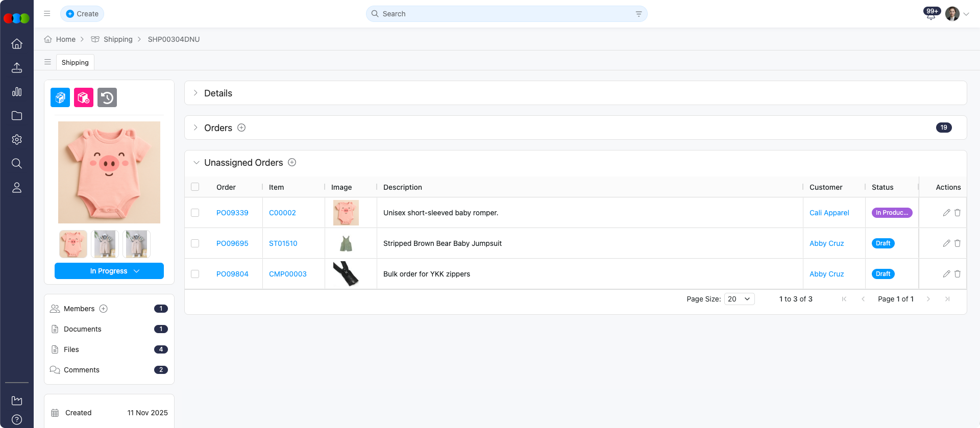
Task: Open the In Progress status dropdown
Action: tap(109, 271)
